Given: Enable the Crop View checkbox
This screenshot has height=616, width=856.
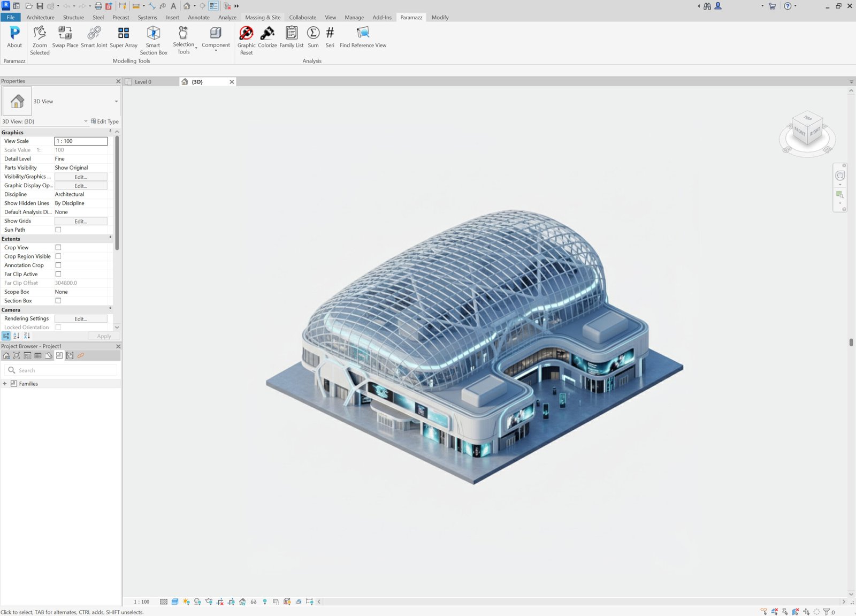Looking at the screenshot, I should [58, 248].
